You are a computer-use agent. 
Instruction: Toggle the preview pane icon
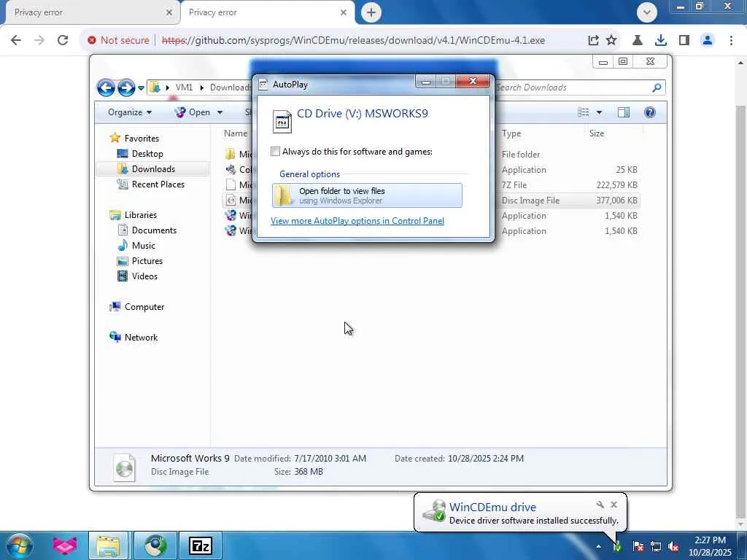click(x=624, y=112)
